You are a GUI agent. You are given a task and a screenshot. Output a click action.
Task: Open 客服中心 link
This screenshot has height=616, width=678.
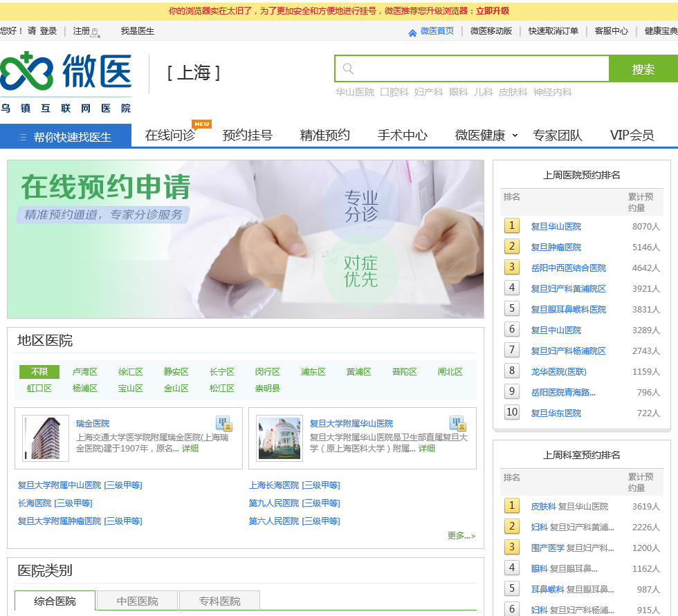click(x=611, y=31)
